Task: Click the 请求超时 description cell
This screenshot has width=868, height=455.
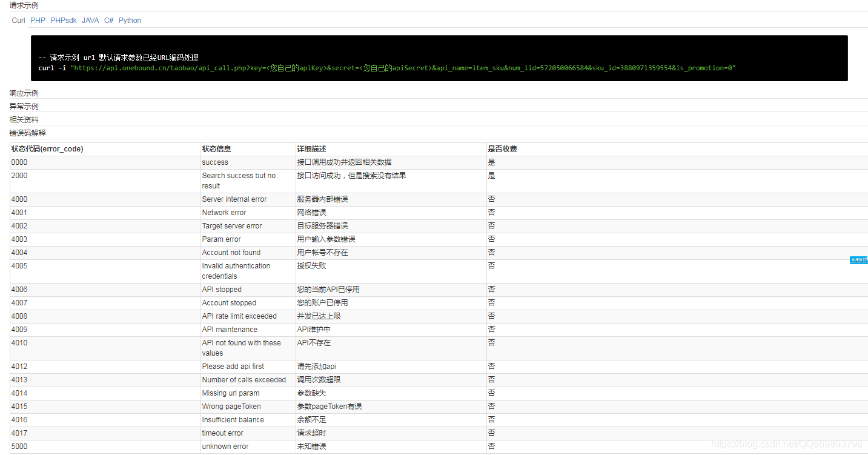Action: click(x=391, y=433)
